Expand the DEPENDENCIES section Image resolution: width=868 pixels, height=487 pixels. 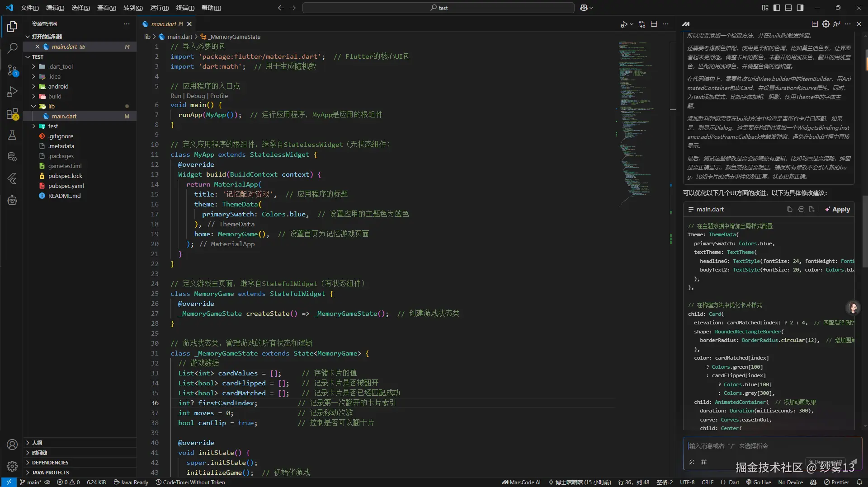[x=50, y=463]
